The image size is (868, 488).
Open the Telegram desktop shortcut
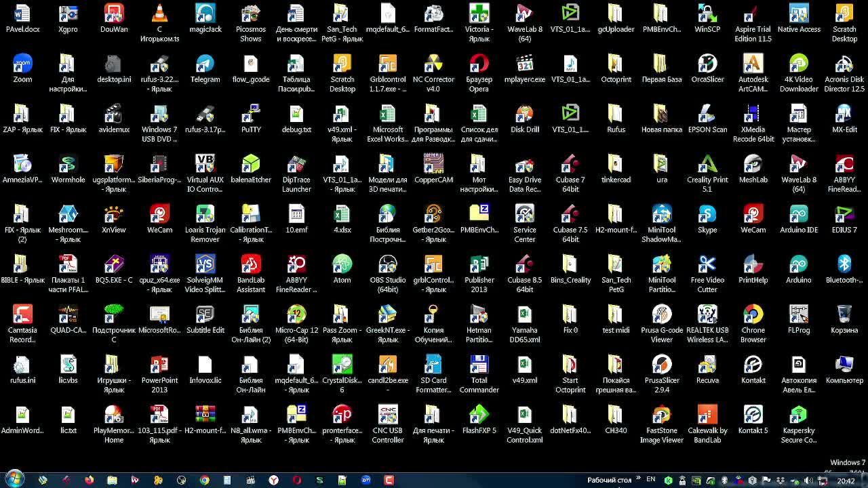205,65
